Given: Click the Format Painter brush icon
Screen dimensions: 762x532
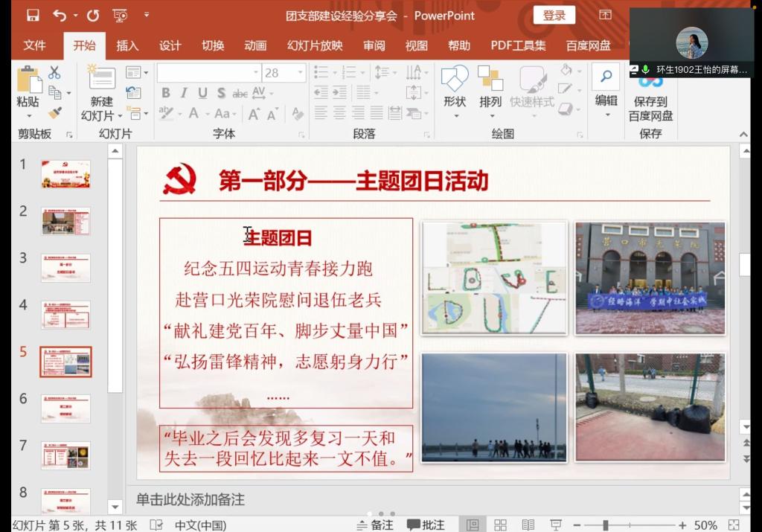Looking at the screenshot, I should (x=55, y=112).
